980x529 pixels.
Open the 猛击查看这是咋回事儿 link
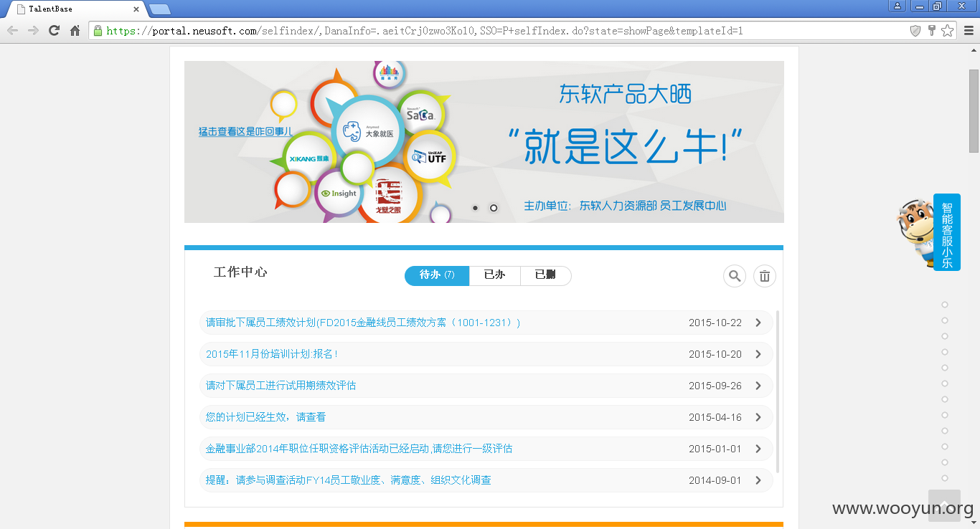(x=245, y=132)
